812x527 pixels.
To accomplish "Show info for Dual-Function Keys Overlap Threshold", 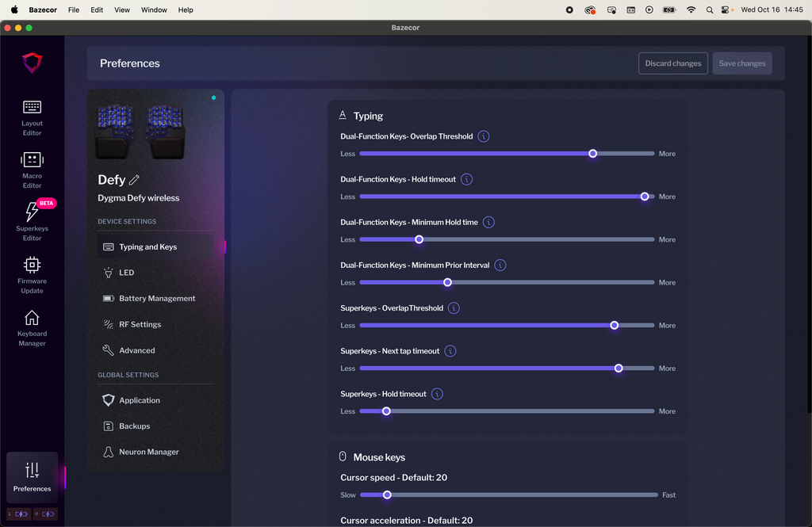I will [x=484, y=136].
